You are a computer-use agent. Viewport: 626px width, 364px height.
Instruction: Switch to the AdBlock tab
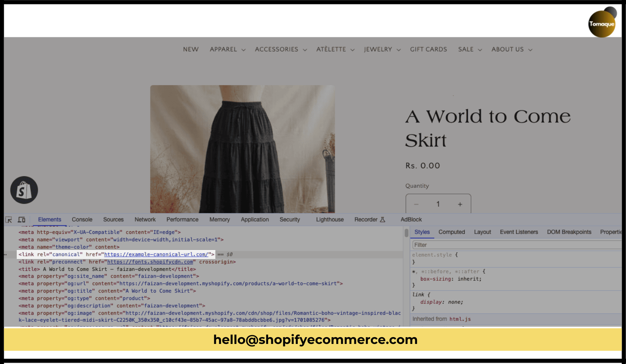coord(411,220)
